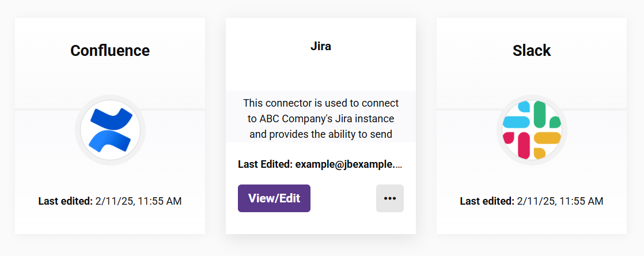Open the Jira card's three-dot options menu

pos(390,198)
